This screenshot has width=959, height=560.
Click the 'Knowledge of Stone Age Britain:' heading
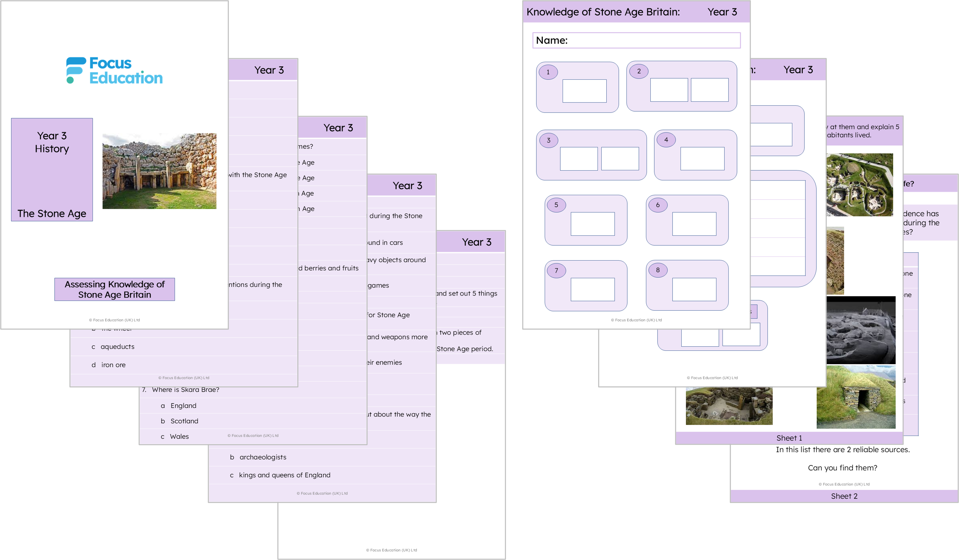point(603,12)
